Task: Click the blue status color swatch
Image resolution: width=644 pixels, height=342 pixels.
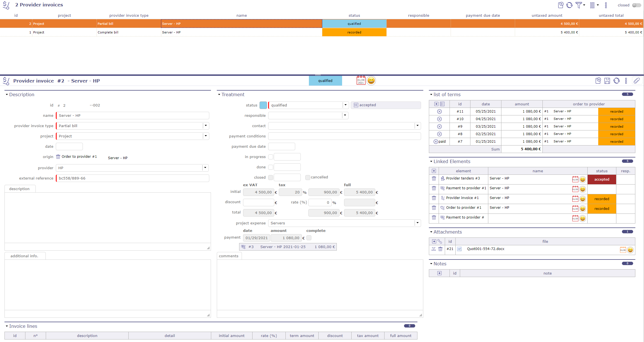Action: 263,105
